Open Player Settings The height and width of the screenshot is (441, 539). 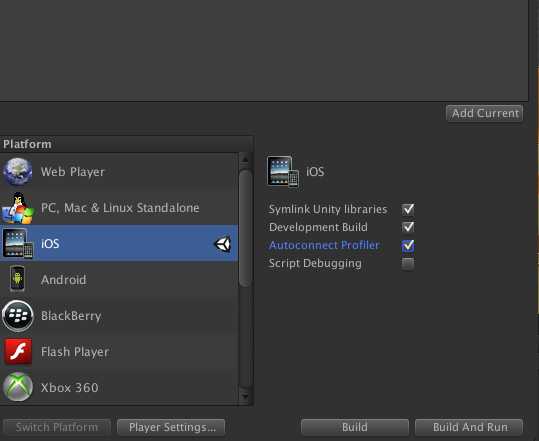click(x=171, y=427)
